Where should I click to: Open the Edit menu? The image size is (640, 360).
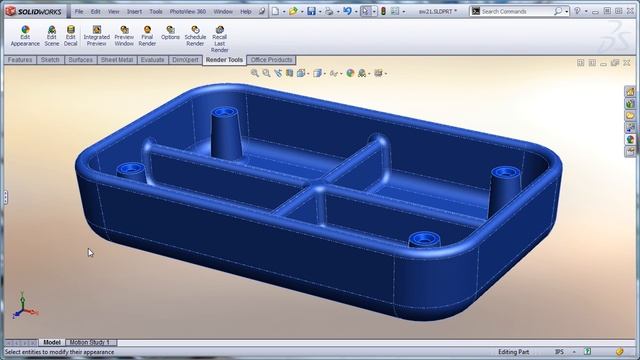(96, 11)
